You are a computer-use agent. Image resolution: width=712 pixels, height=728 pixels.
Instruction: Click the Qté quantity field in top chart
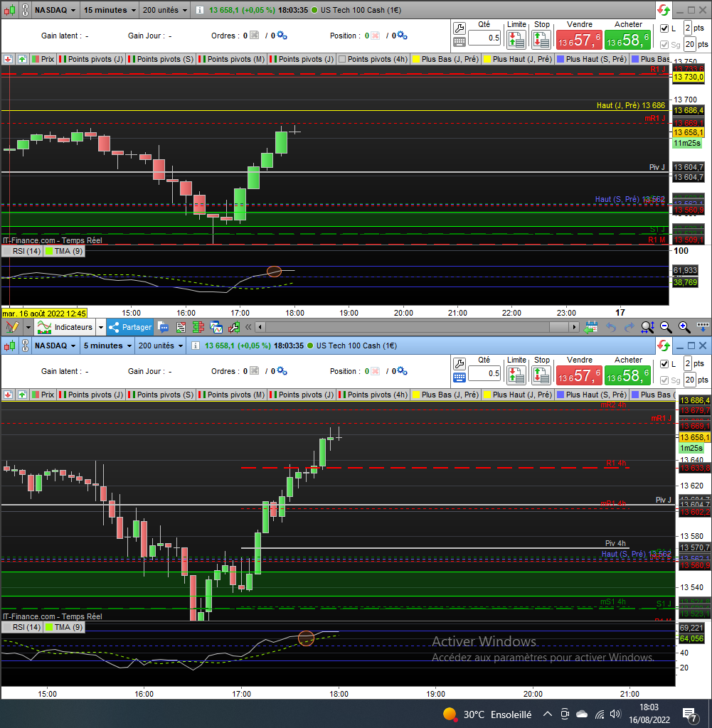pos(484,38)
